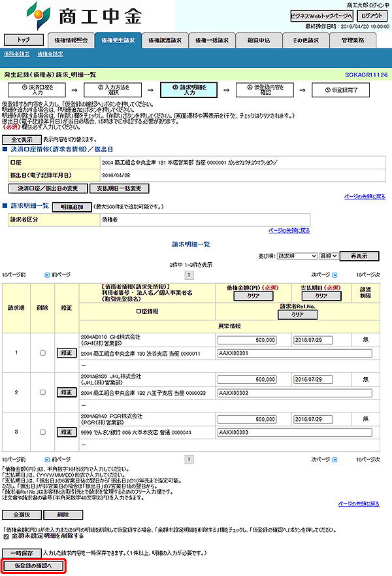Click 修正 button for row 1
392x576 pixels.
click(x=67, y=353)
